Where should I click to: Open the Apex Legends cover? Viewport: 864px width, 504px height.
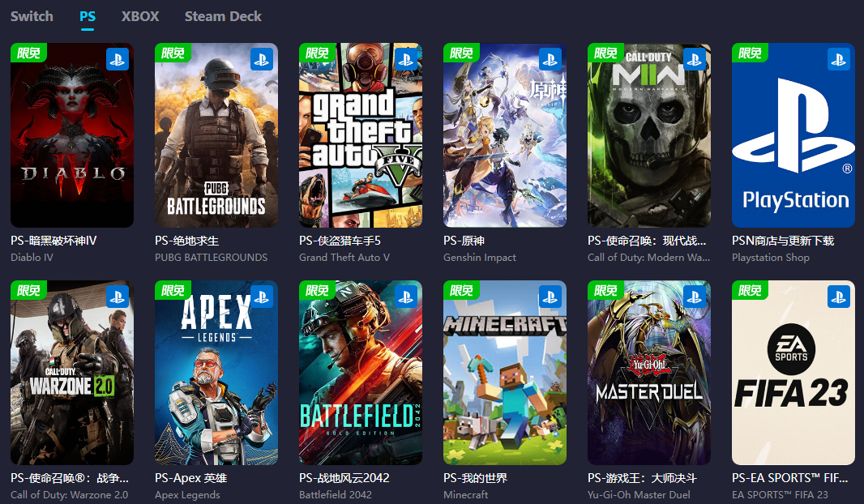click(216, 373)
